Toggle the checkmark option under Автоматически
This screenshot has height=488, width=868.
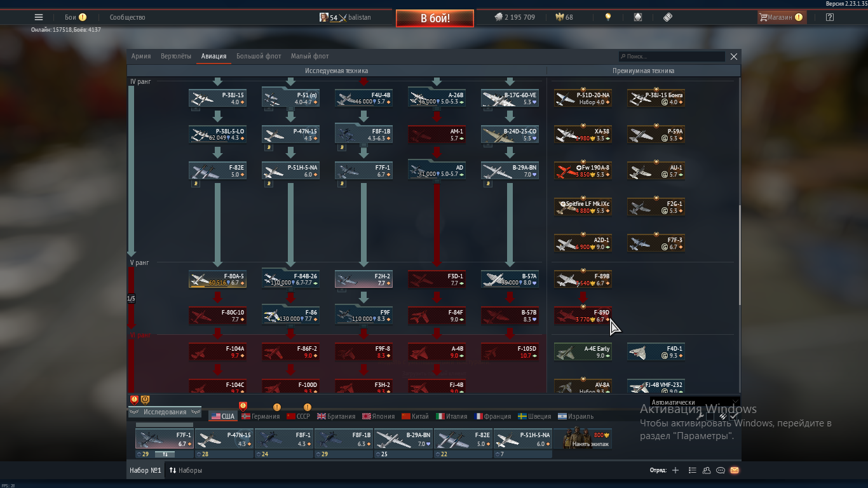(x=734, y=416)
